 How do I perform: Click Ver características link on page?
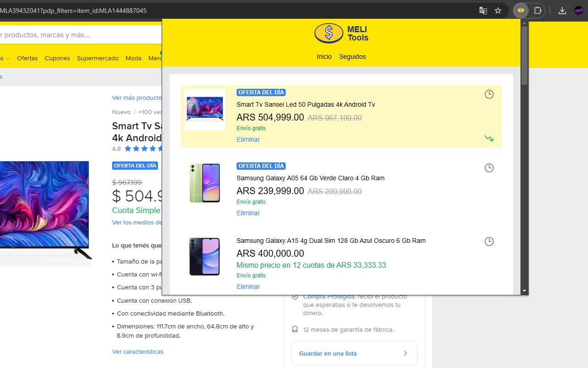(x=138, y=351)
